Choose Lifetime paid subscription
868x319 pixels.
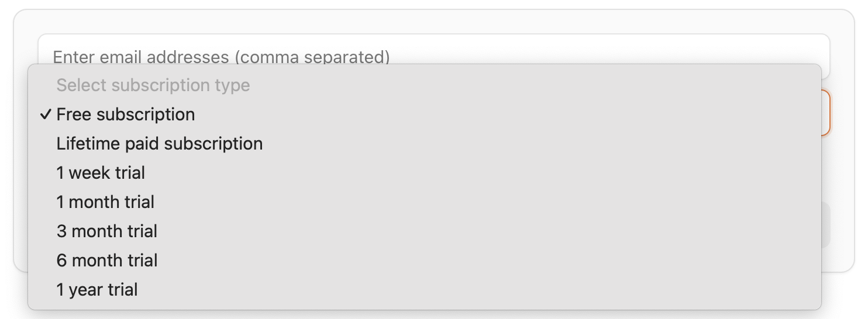159,144
